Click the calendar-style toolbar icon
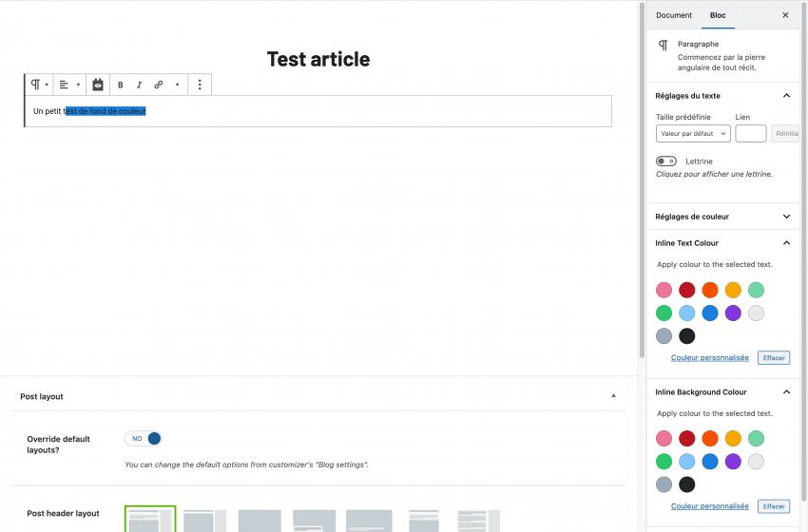This screenshot has width=808, height=532. (98, 85)
